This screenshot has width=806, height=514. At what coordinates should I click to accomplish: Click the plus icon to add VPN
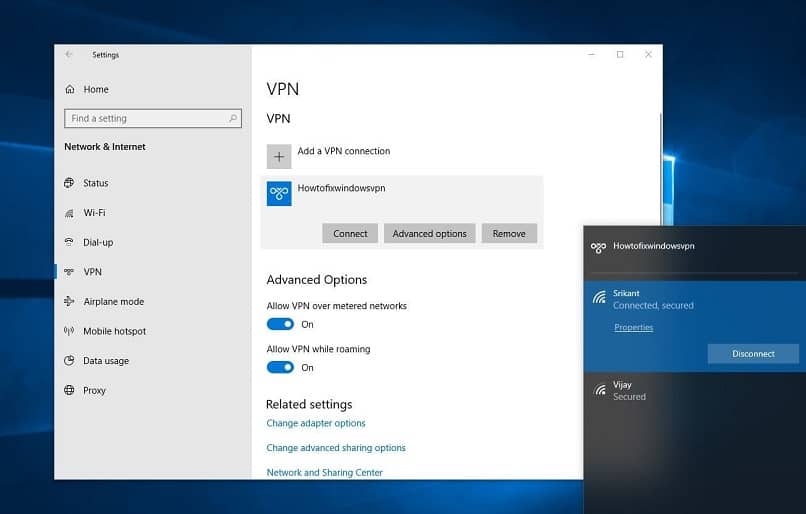[279, 157]
